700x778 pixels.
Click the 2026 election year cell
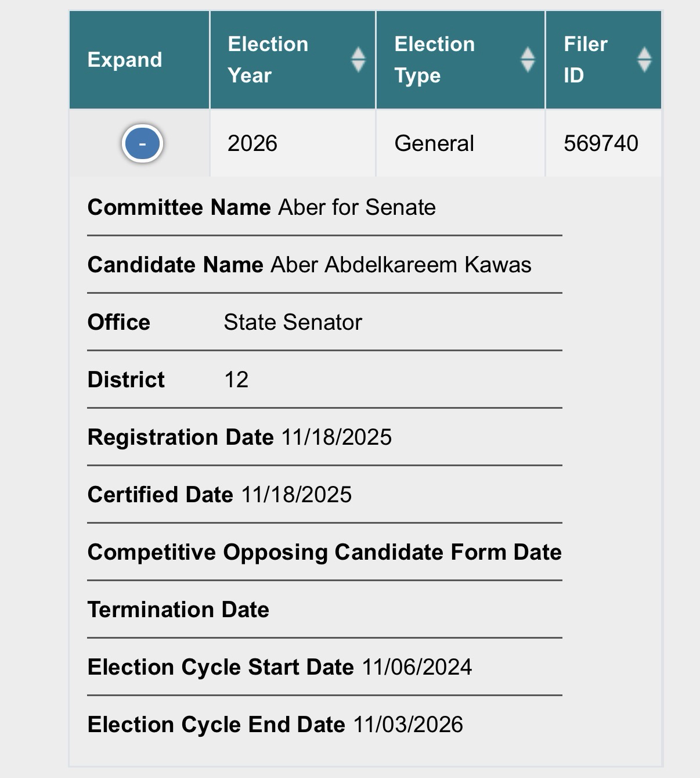point(252,143)
